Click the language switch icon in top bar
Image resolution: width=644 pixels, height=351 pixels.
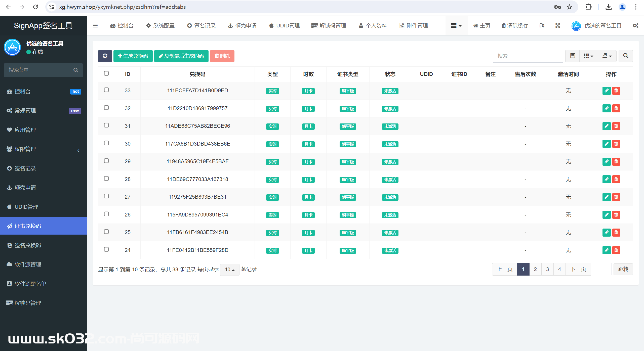[542, 25]
